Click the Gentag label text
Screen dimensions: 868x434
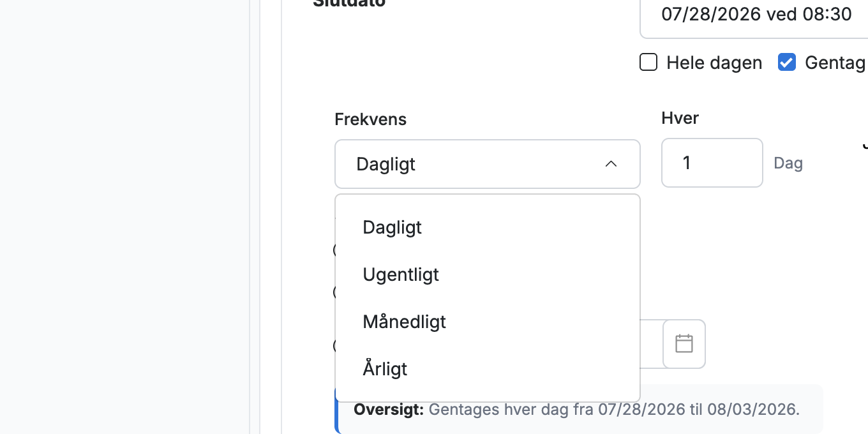tap(835, 63)
